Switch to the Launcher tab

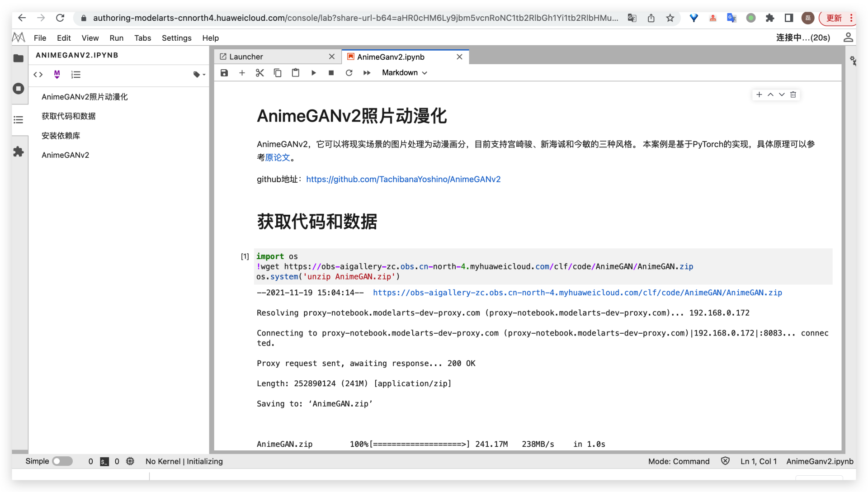[x=246, y=57]
